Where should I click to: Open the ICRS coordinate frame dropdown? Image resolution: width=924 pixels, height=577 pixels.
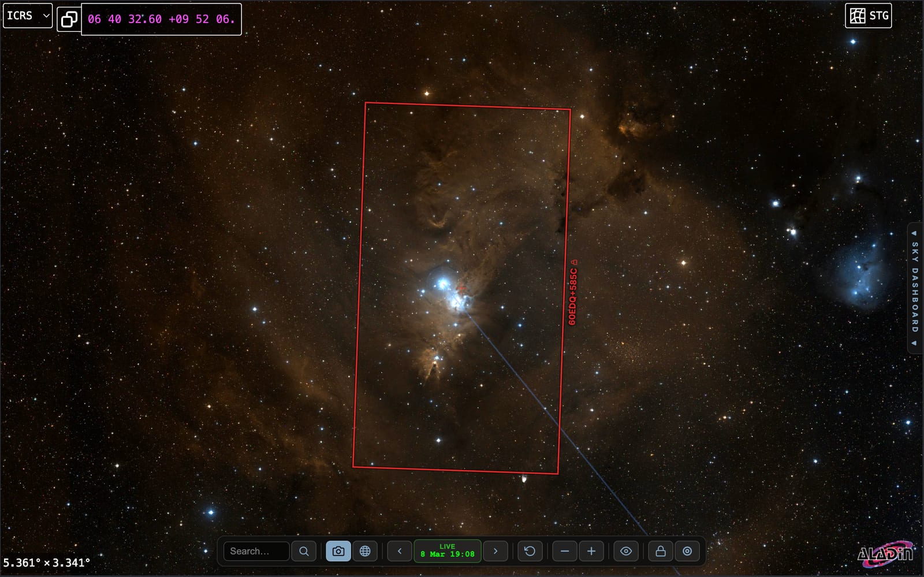tap(28, 16)
